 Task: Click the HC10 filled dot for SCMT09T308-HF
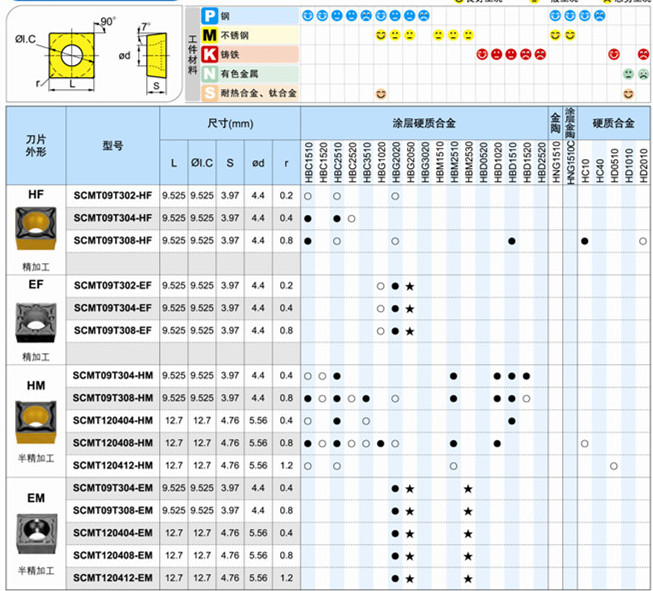click(584, 241)
